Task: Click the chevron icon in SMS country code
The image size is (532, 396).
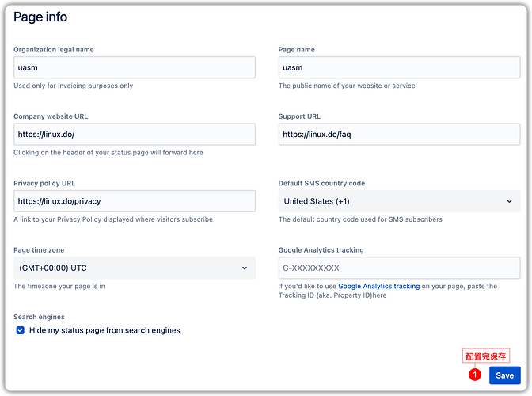Action: [509, 201]
